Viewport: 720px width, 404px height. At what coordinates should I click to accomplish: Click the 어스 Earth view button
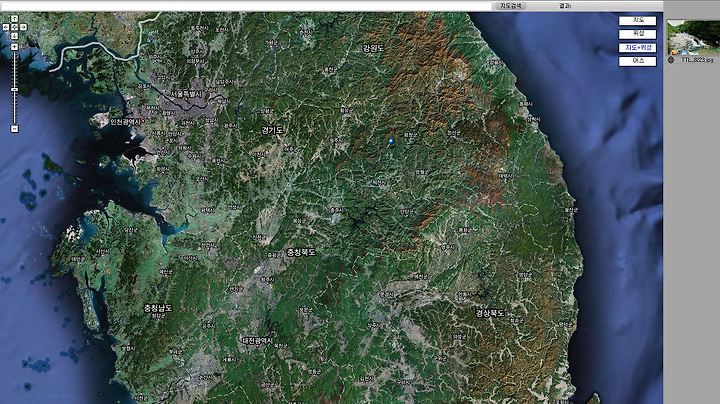point(637,61)
